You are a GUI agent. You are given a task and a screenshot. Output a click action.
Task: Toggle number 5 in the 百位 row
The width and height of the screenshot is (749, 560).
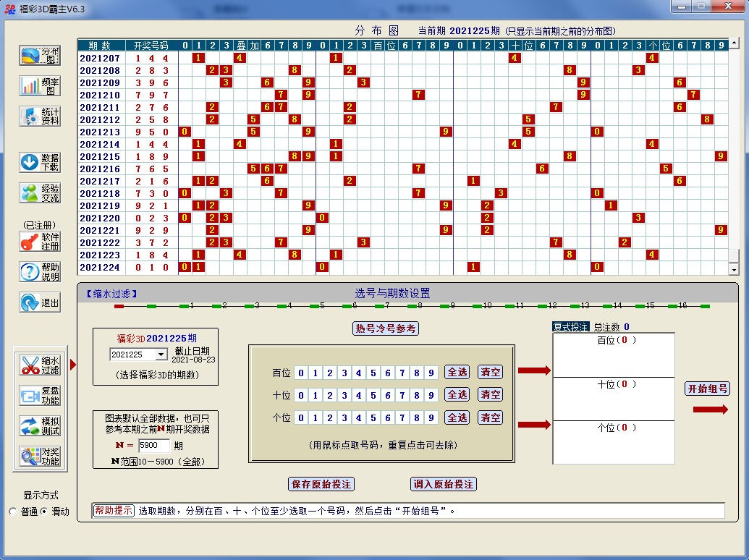point(373,373)
